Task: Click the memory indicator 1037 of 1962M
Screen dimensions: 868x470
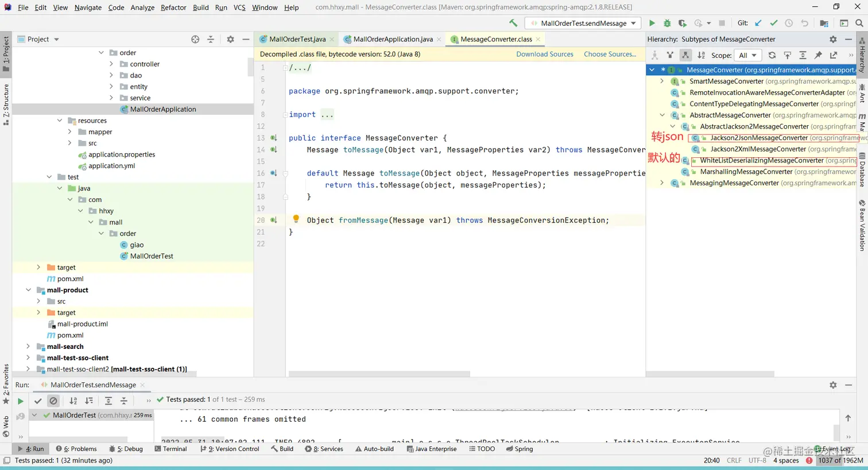Action: (841, 460)
